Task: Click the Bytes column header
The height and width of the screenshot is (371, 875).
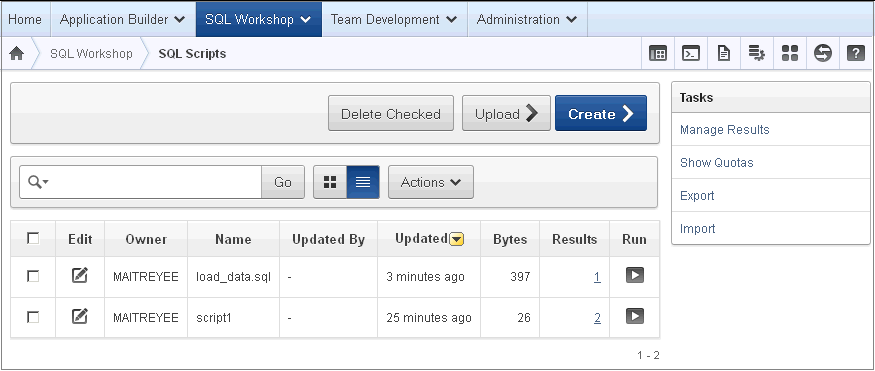Action: [x=509, y=239]
